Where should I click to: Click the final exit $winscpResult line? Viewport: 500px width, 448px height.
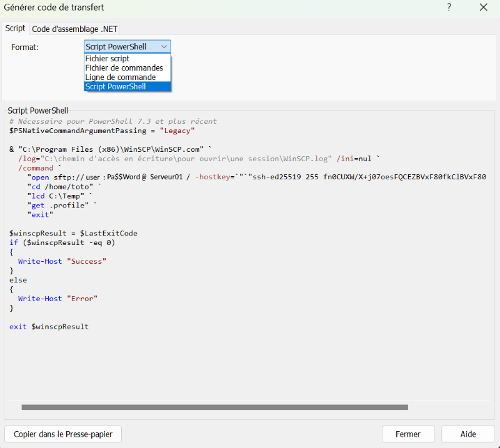tap(49, 327)
